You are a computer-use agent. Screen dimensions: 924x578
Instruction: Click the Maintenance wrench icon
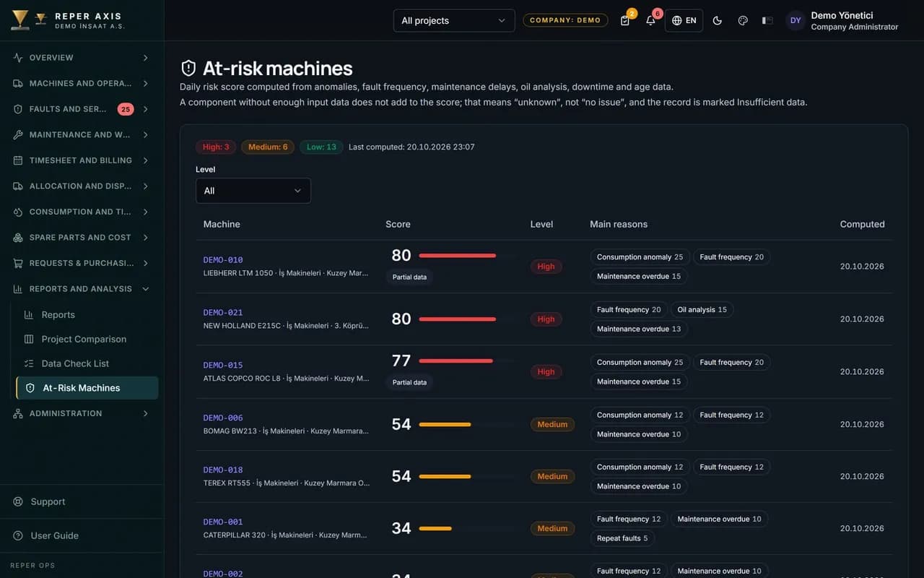(x=18, y=135)
